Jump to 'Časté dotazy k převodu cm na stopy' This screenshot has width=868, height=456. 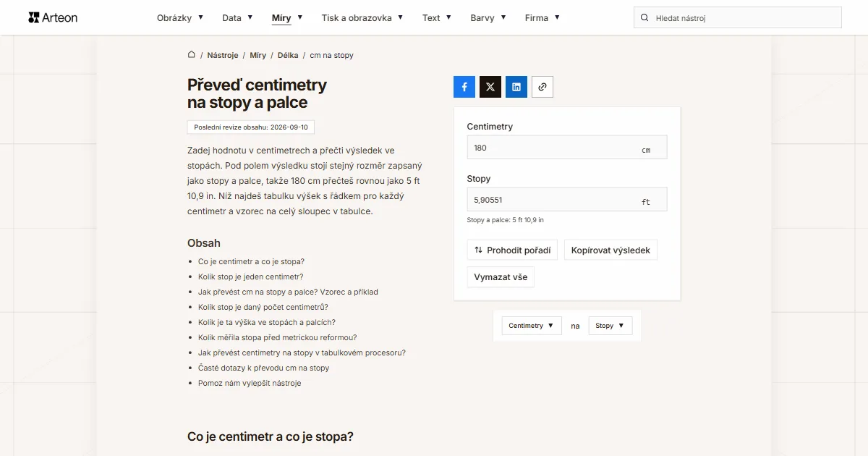click(x=263, y=368)
